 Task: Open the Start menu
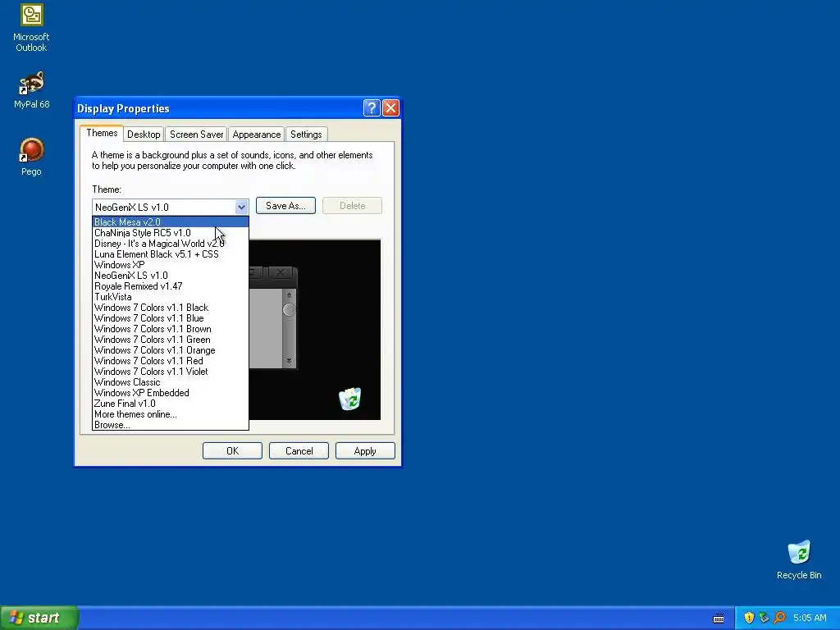coord(39,618)
